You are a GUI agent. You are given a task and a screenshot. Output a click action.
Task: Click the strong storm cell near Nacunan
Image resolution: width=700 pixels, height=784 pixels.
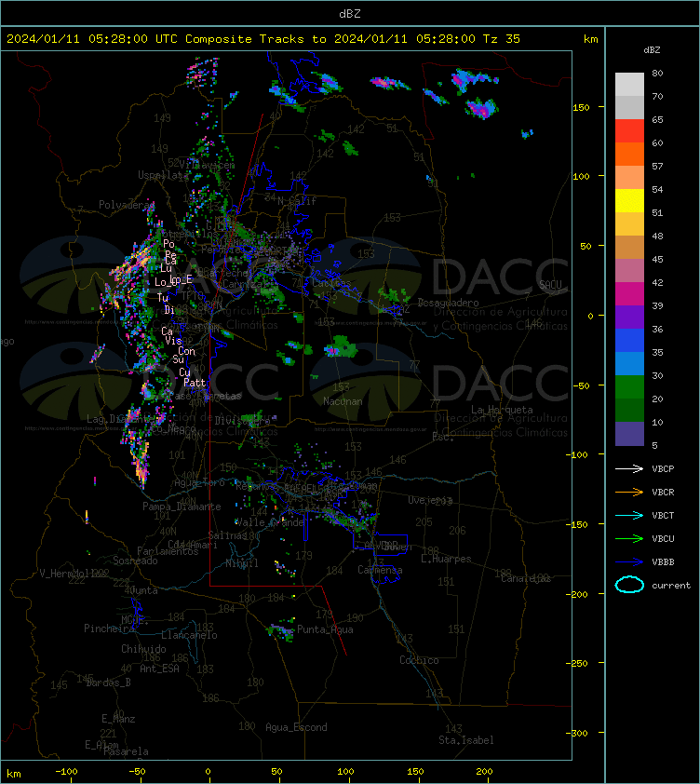(x=341, y=347)
